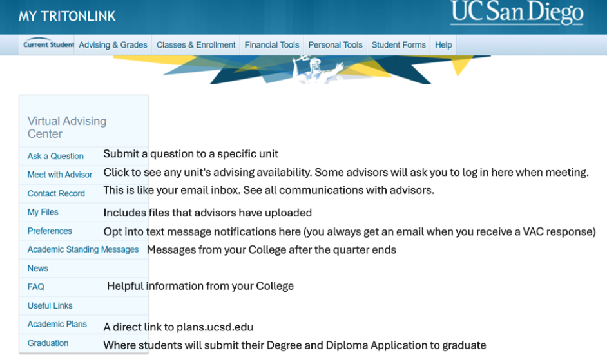
Task: Open Preferences in the Virtual Advising Center
Action: point(50,231)
